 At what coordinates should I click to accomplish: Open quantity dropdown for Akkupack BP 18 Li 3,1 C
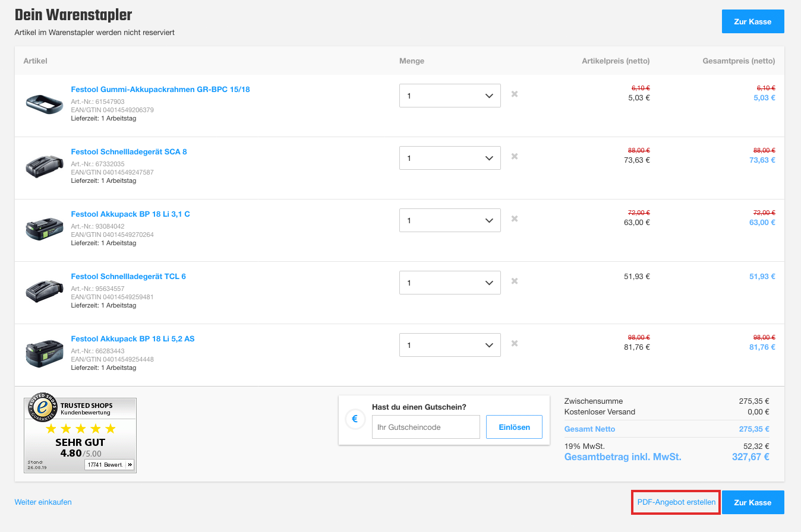tap(450, 220)
